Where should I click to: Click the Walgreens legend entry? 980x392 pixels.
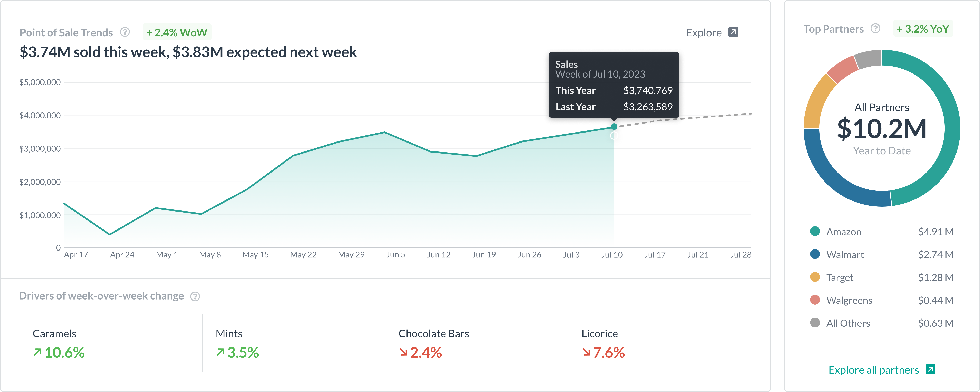[x=849, y=300]
